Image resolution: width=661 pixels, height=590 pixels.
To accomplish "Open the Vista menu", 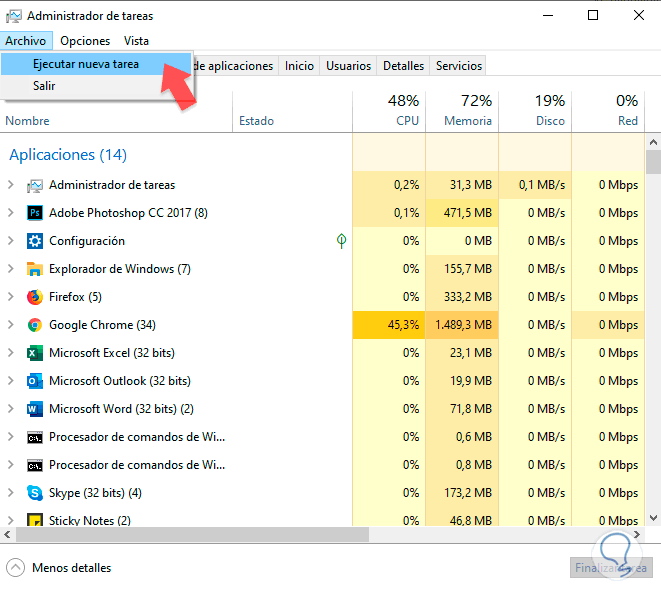I will pyautogui.click(x=136, y=41).
